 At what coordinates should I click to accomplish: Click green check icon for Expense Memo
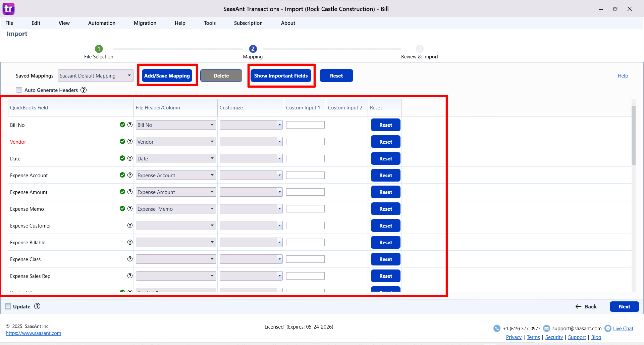click(x=122, y=209)
